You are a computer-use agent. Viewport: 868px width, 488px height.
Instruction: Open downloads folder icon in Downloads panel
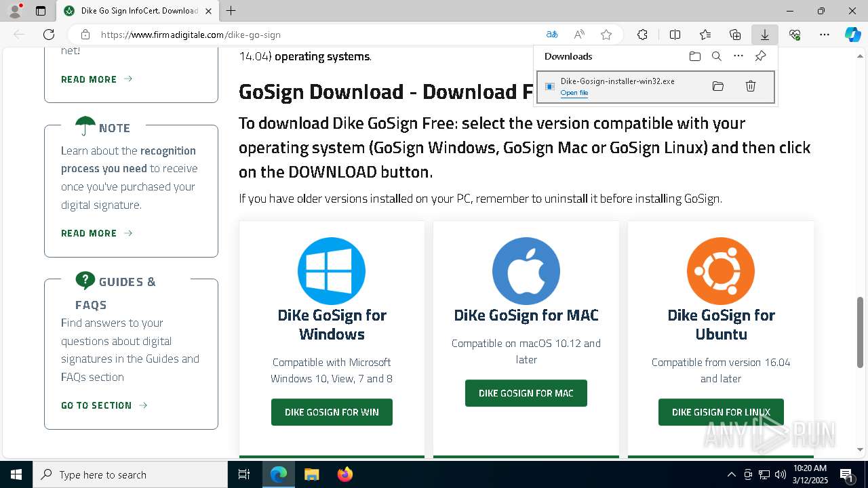pyautogui.click(x=695, y=56)
